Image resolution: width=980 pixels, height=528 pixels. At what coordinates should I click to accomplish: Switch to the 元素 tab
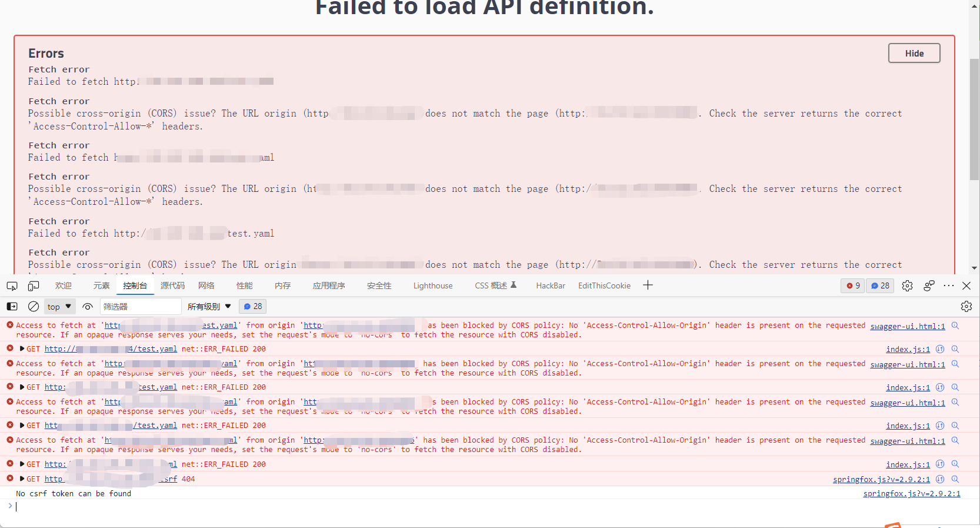tap(101, 285)
